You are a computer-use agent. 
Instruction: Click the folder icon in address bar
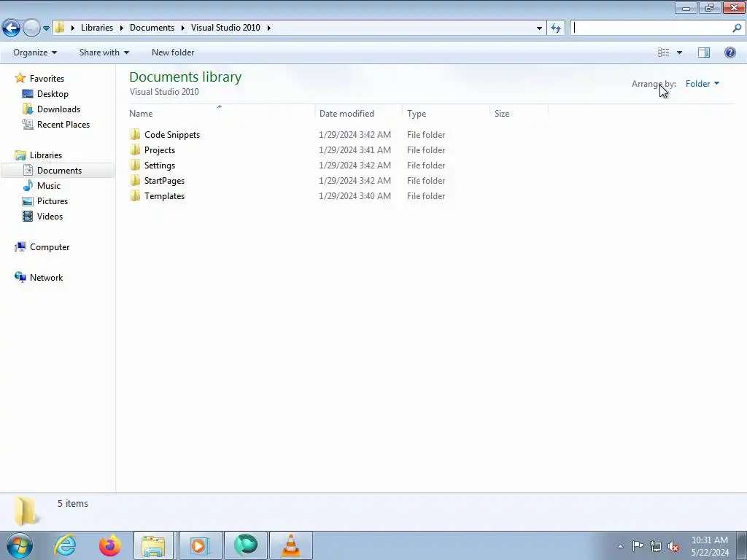click(59, 28)
